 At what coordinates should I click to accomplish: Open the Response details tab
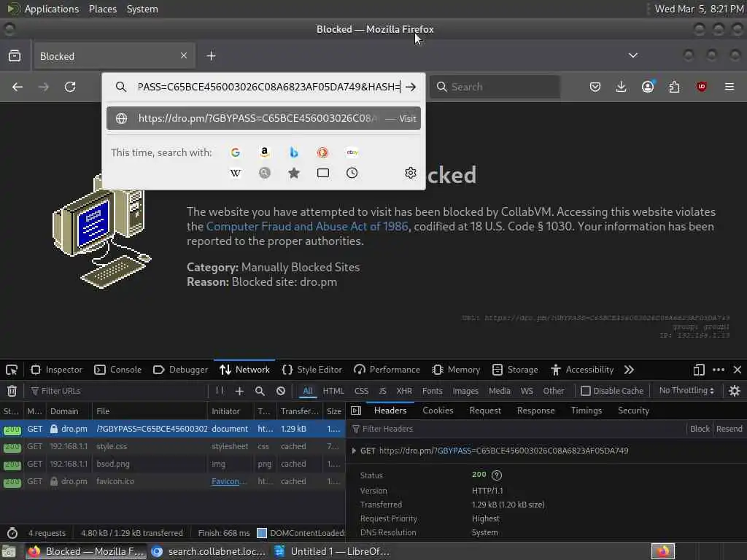[x=535, y=411]
